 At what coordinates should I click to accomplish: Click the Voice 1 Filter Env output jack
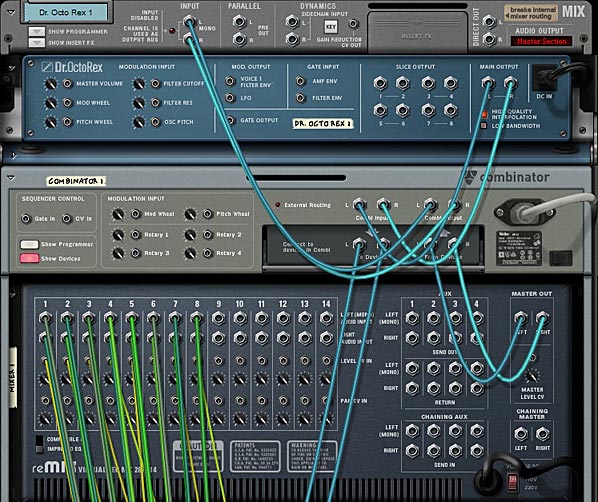(x=230, y=81)
